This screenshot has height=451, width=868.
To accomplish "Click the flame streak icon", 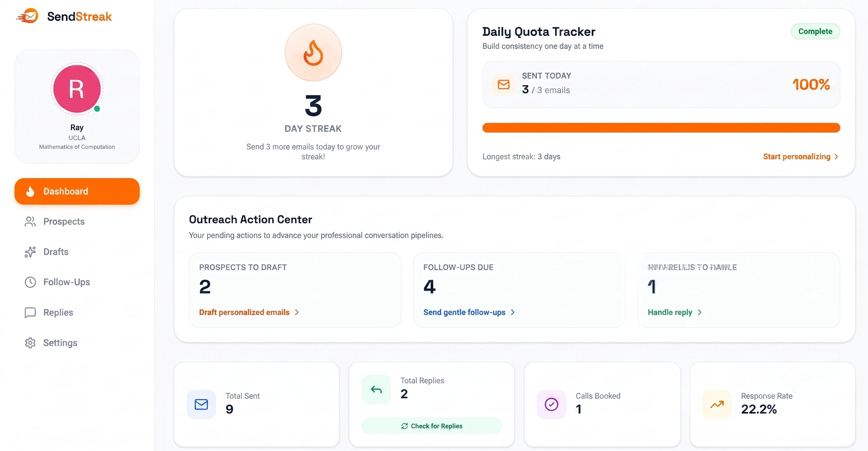I will click(x=313, y=53).
